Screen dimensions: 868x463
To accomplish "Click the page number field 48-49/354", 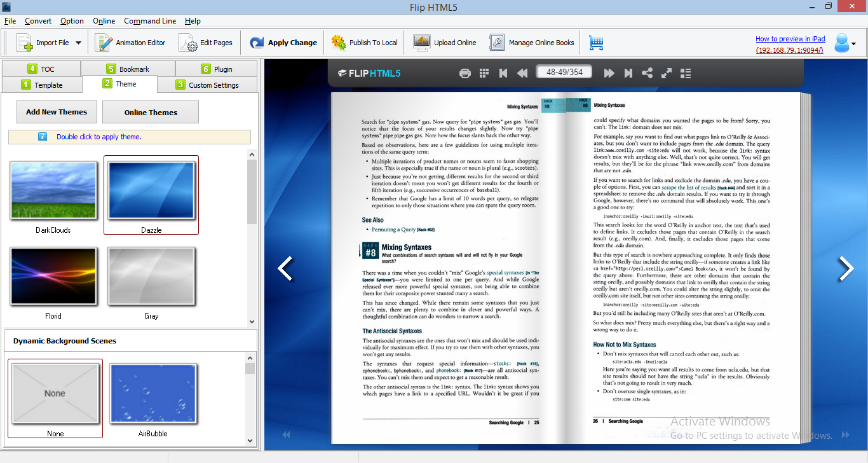I will pos(564,72).
